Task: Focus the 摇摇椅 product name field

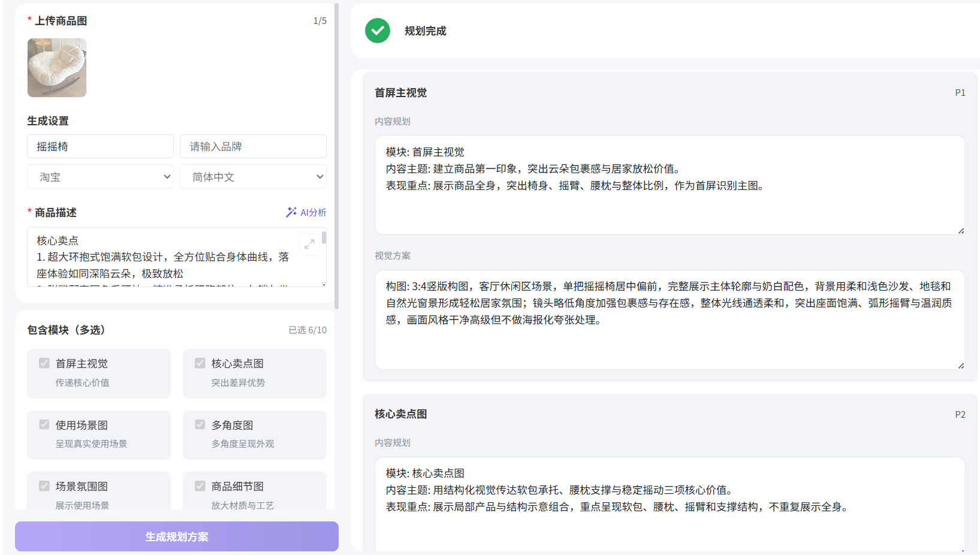Action: [100, 146]
